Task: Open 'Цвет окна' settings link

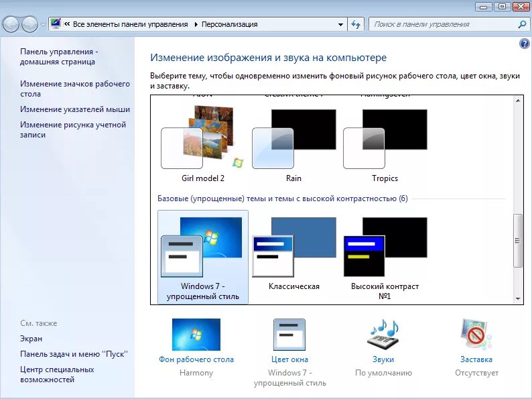Action: click(289, 359)
